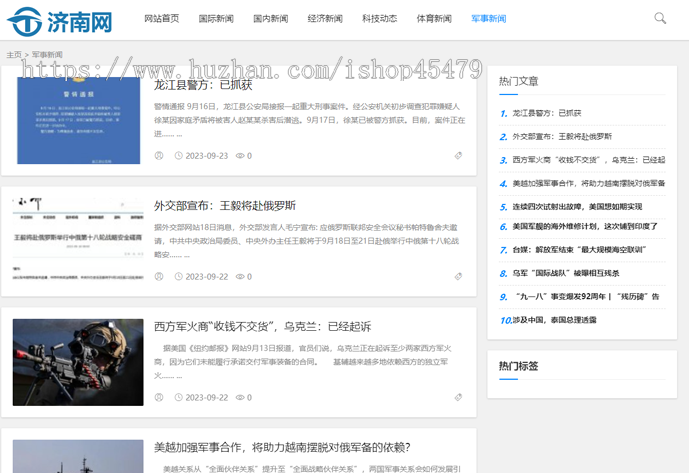689x473 pixels.
Task: Click the 热门标签 sidebar heading
Action: point(519,366)
